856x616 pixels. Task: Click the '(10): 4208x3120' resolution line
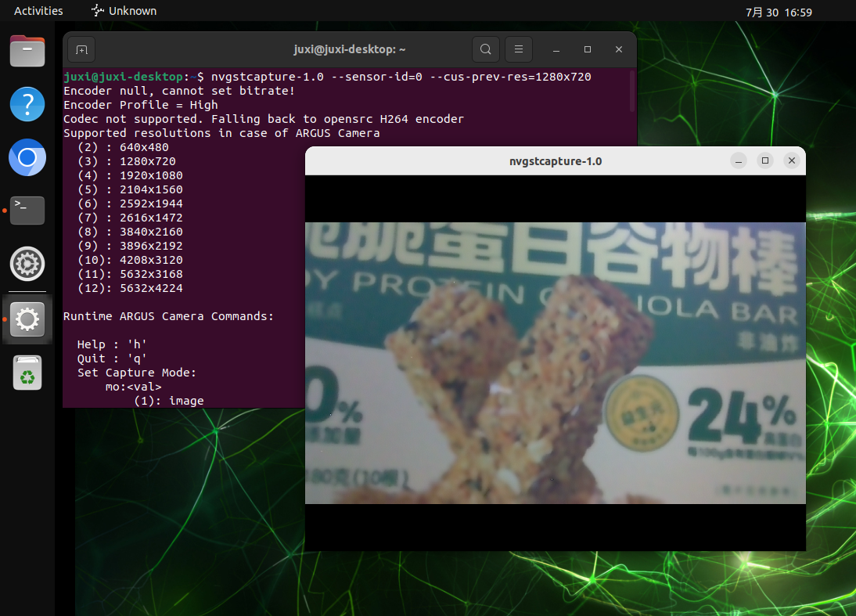[130, 261]
